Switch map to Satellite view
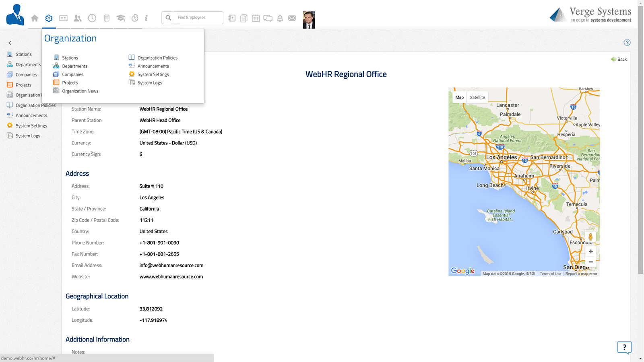This screenshot has height=362, width=644. click(477, 97)
